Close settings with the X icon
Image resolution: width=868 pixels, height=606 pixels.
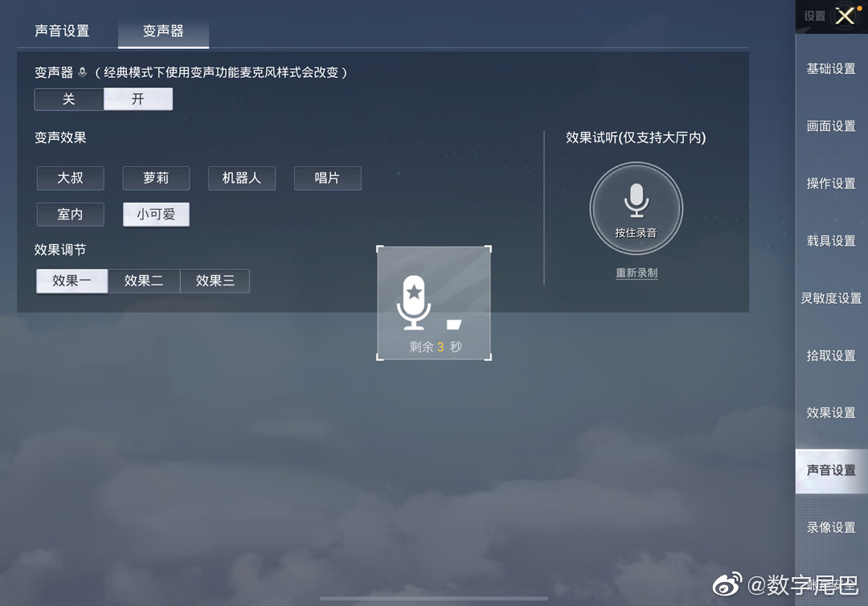pos(845,15)
